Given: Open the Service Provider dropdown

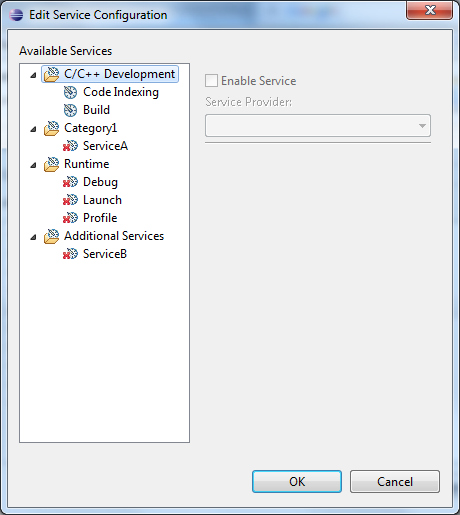Looking at the screenshot, I should coord(318,126).
